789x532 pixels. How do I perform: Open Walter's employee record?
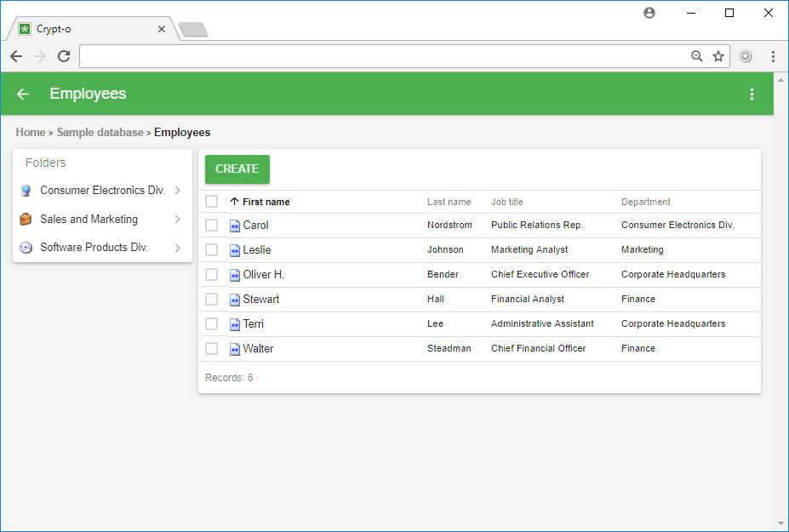[x=258, y=348]
